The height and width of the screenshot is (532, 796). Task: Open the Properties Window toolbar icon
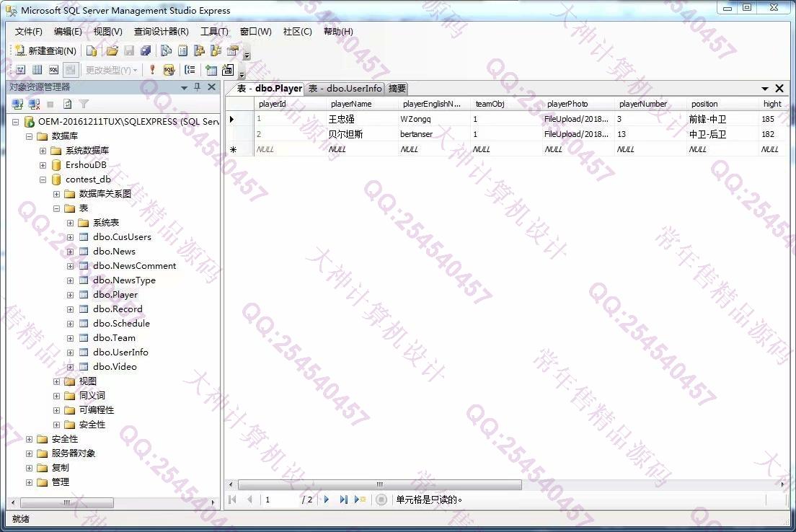[232, 50]
